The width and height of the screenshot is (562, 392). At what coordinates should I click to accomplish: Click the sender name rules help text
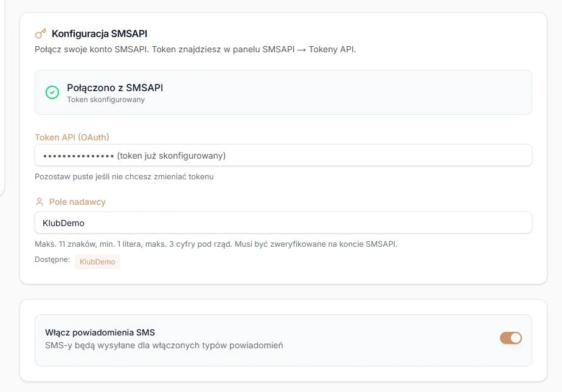click(216, 244)
